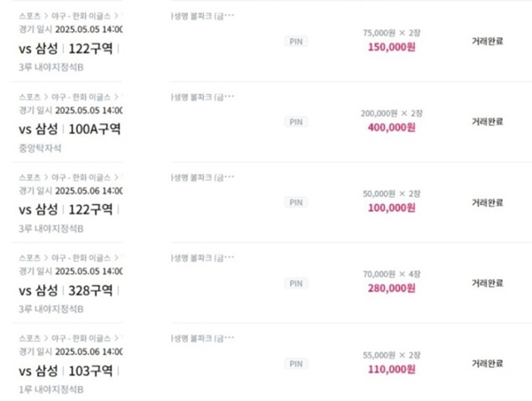Click the 400,000원 total price
Screen dimensions: 532x401
coord(392,128)
